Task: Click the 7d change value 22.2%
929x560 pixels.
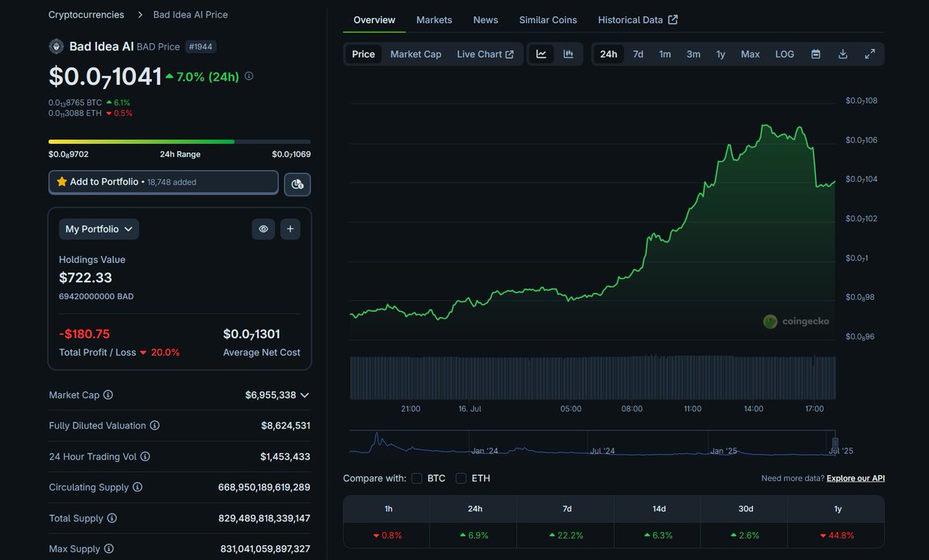Action: click(x=567, y=535)
